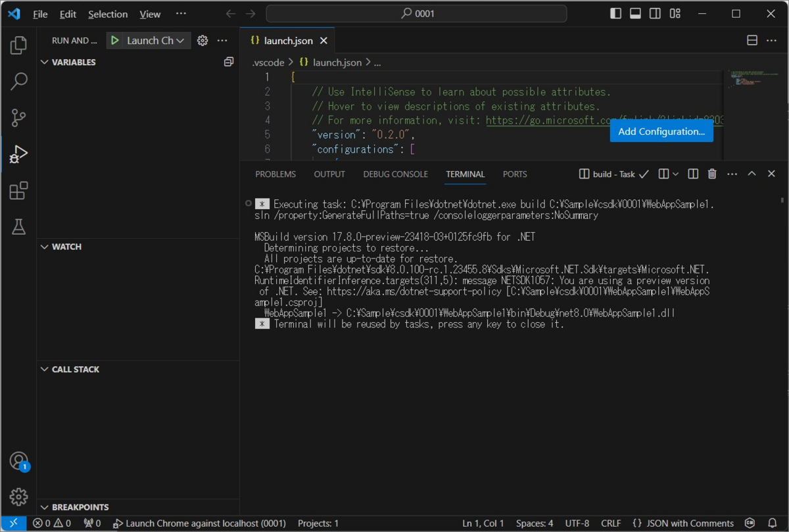Maximize panel size with up chevron
Viewport: 789px width, 532px height.
(x=752, y=174)
